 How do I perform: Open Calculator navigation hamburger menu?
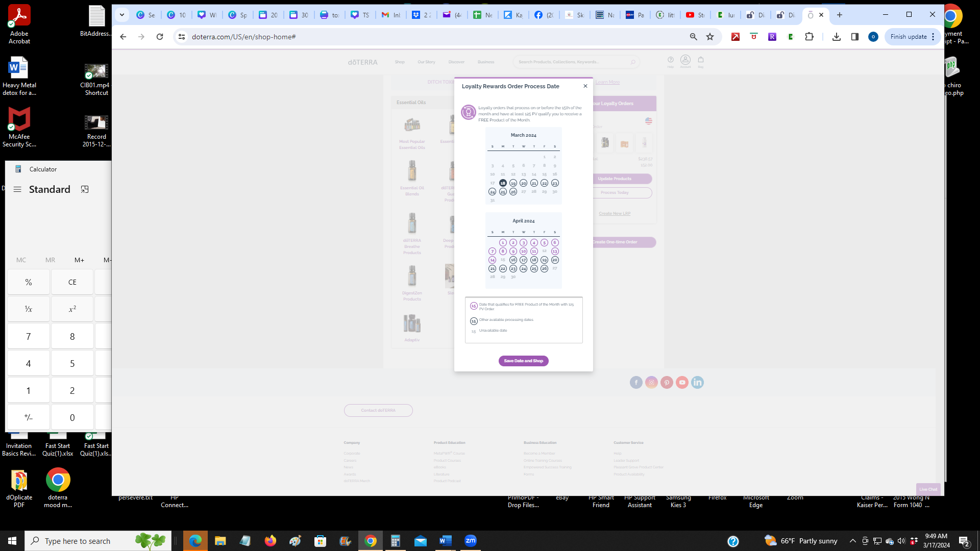[17, 189]
